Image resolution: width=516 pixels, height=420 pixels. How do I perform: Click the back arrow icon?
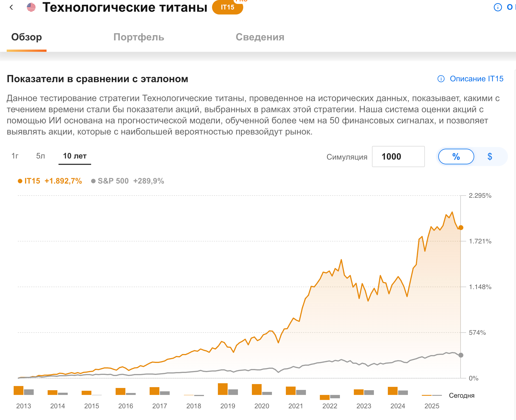[x=11, y=8]
